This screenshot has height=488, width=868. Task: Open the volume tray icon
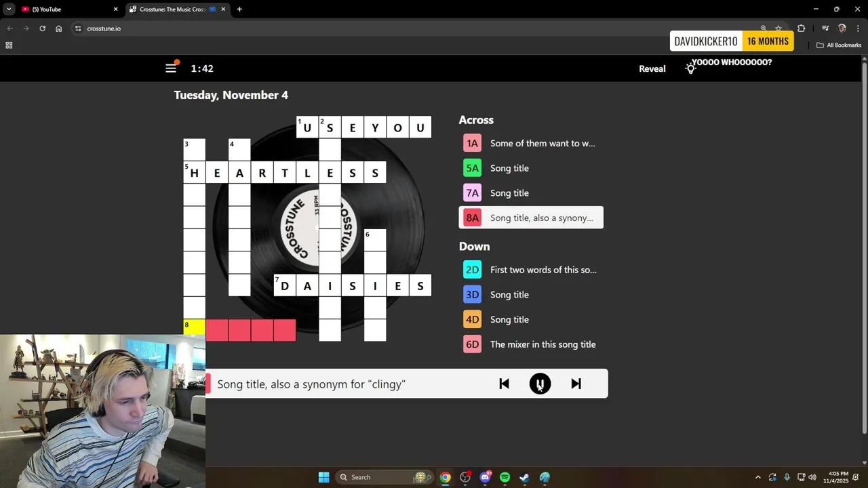click(x=812, y=477)
